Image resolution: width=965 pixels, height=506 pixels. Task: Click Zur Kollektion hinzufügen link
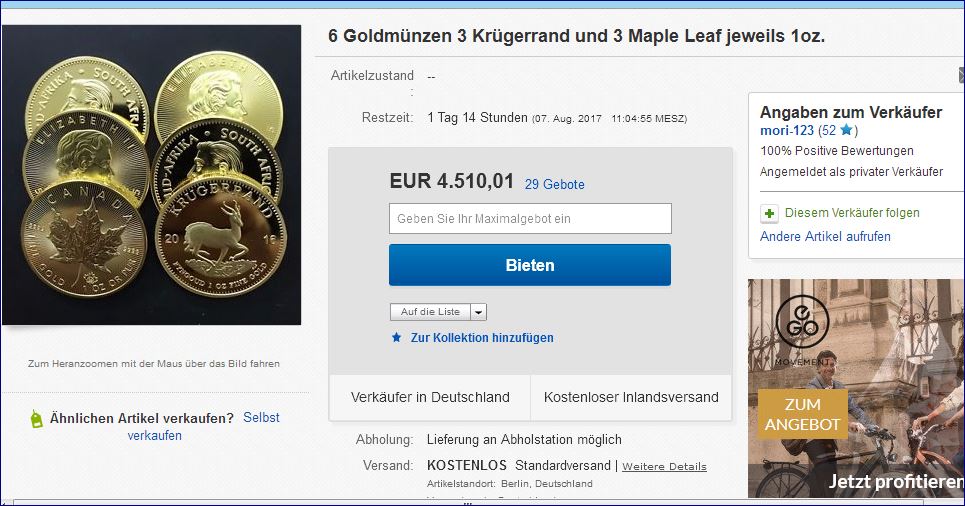482,337
